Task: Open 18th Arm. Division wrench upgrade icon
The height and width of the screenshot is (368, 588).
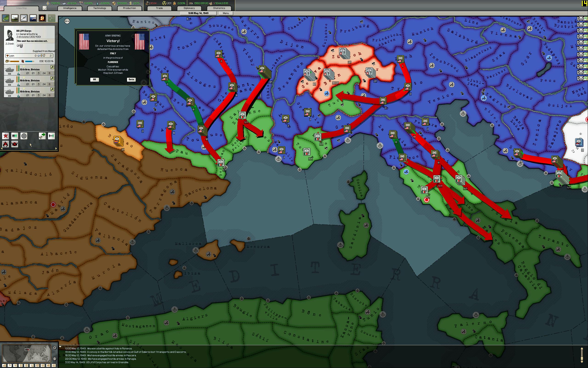Action: click(52, 89)
